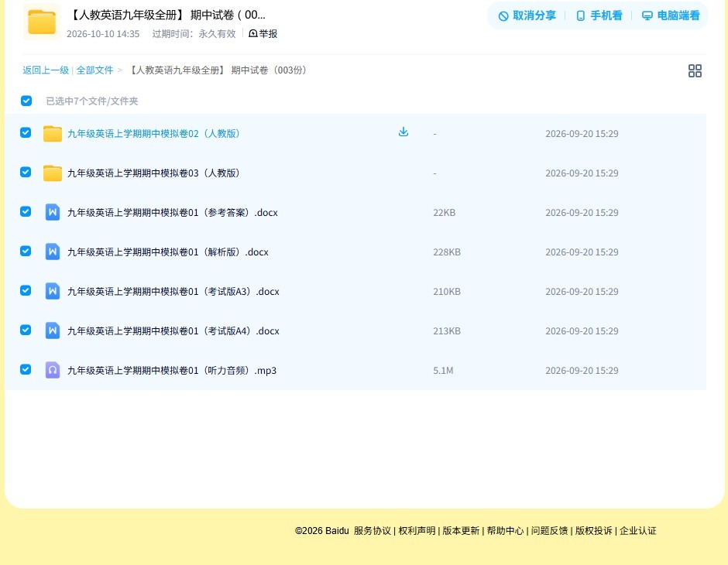Click Word icon of 考试版A3 docx file
728x565 pixels.
click(53, 291)
